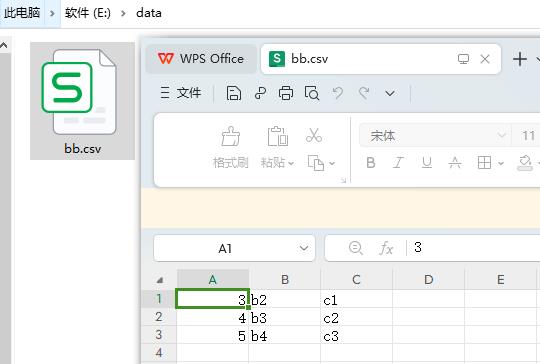
Task: Select the Format Painter brush icon
Action: tap(230, 136)
